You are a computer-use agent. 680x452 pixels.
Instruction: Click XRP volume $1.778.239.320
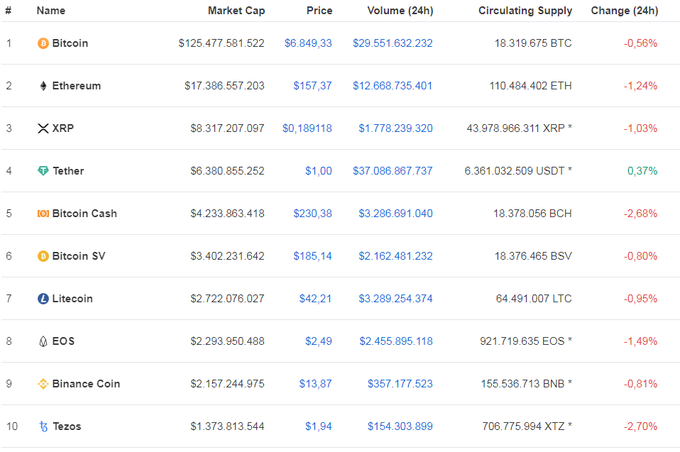point(396,128)
